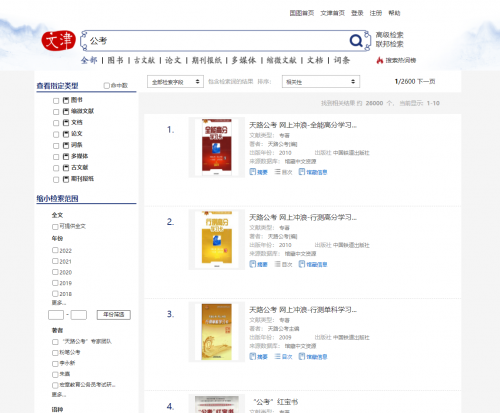Click the 年份筛选 button
Viewport: 500px width, 413px height.
coord(114,315)
